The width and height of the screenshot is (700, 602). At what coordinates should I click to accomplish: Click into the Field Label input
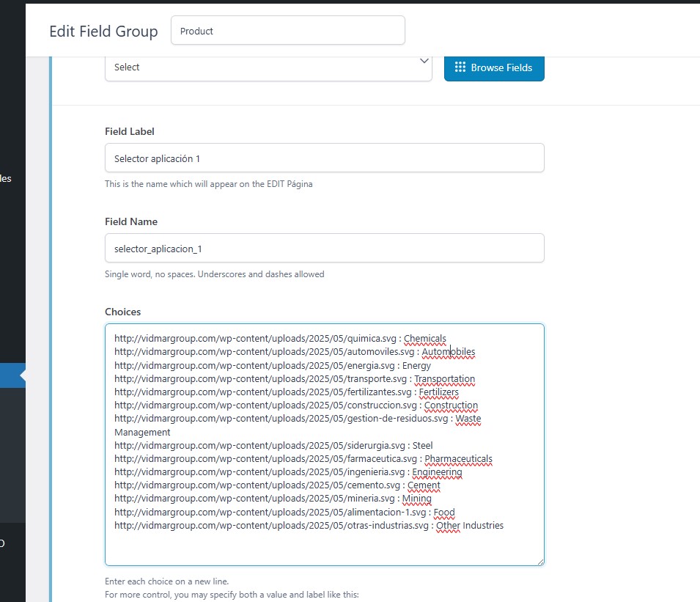[325, 158]
